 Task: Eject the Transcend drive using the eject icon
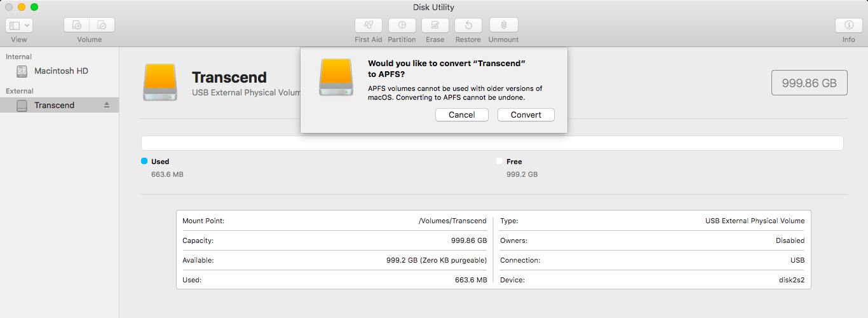[107, 105]
